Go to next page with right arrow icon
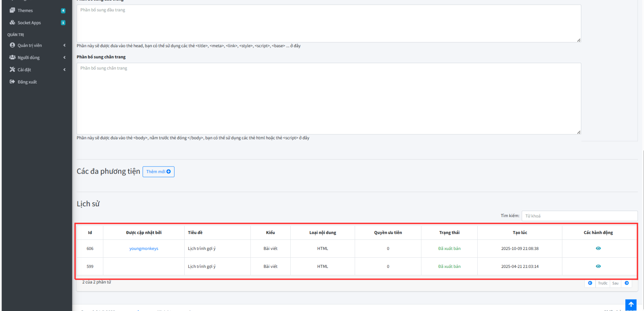This screenshot has width=644, height=311. coord(627,283)
